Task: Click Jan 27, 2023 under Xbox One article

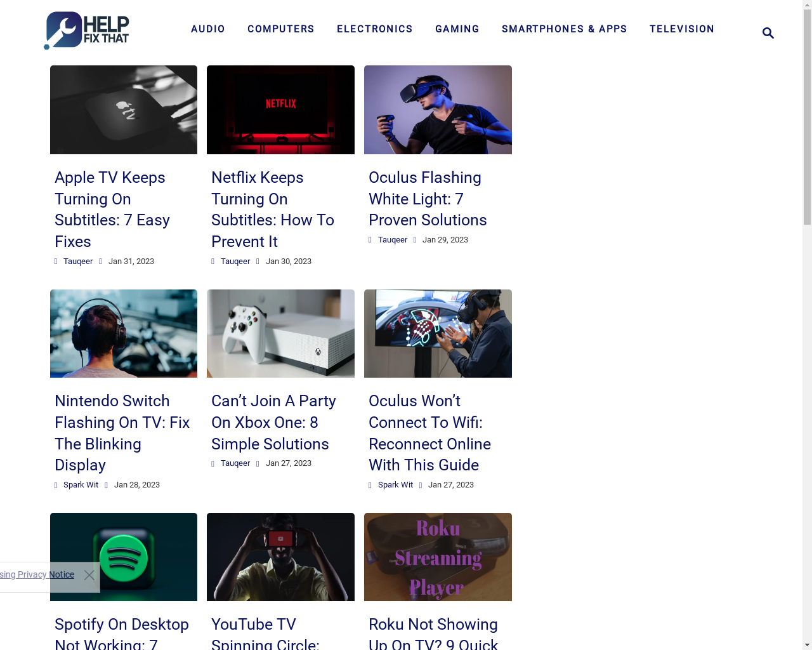Action: [x=289, y=463]
